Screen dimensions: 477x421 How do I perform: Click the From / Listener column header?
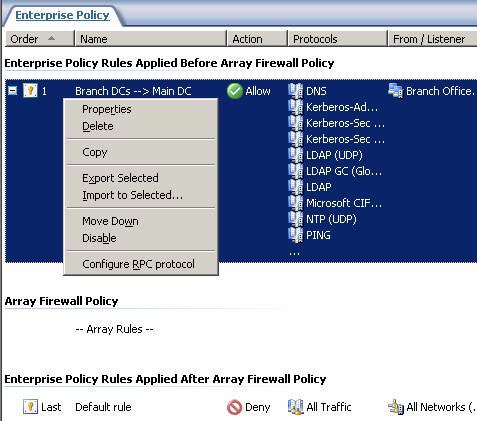(x=432, y=39)
